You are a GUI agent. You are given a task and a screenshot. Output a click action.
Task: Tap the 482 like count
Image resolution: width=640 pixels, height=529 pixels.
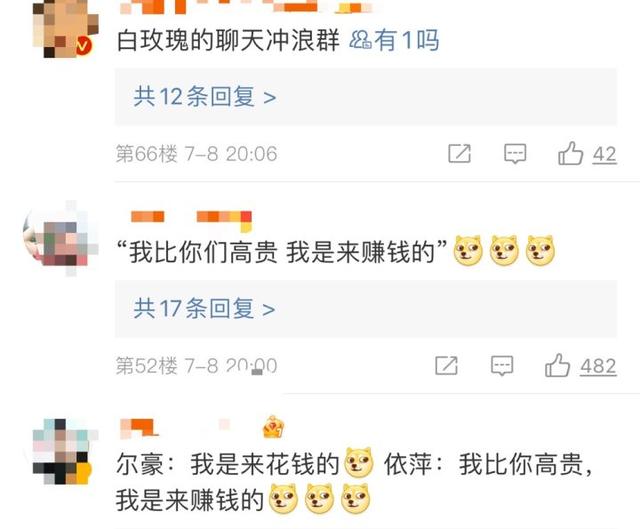[598, 367]
